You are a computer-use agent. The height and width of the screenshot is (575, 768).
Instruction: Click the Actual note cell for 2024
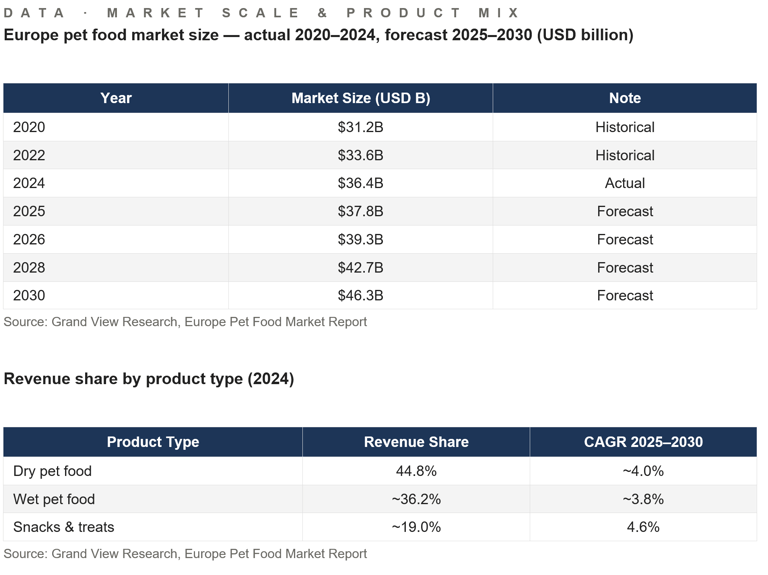(624, 183)
